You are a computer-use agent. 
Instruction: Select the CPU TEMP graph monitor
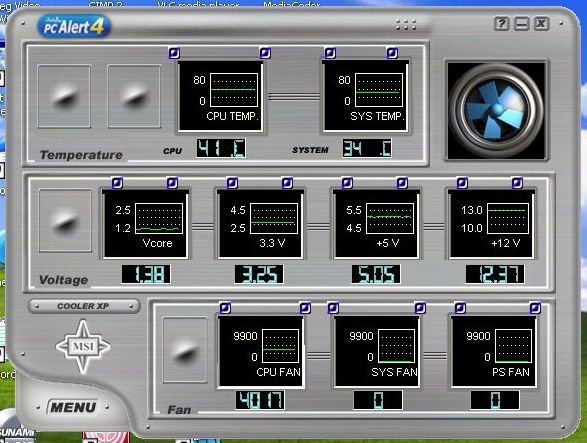click(220, 96)
